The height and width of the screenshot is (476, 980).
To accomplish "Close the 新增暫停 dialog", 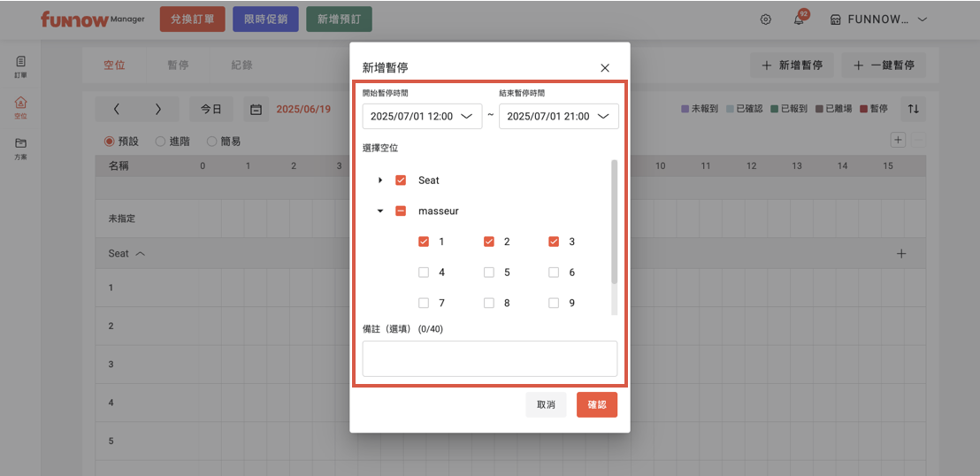I will (x=605, y=67).
